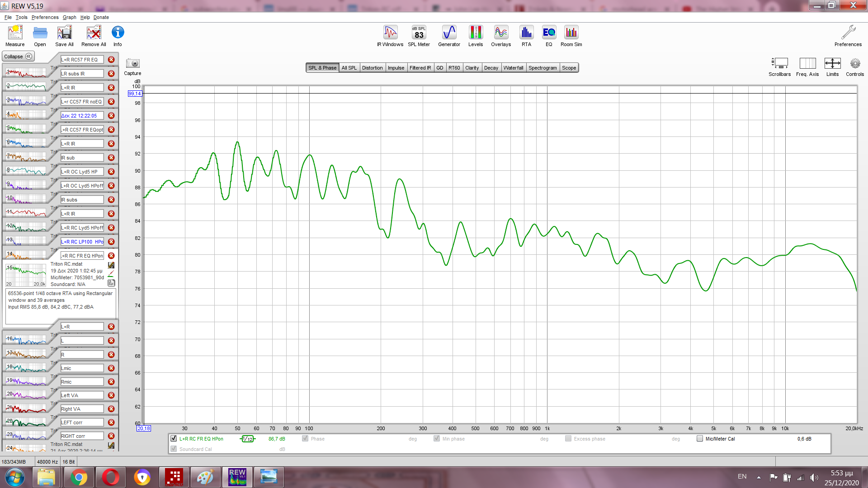Enable the Mic/Meter Cal checkbox
868x488 pixels.
[x=700, y=439]
